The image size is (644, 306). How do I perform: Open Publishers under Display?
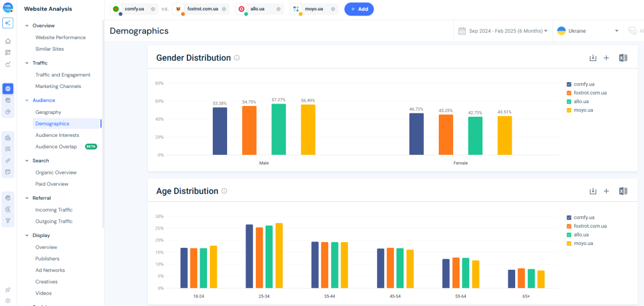47,259
